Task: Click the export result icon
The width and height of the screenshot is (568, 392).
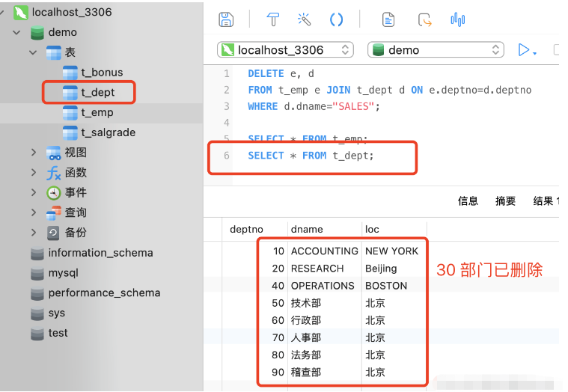Action: tap(424, 19)
